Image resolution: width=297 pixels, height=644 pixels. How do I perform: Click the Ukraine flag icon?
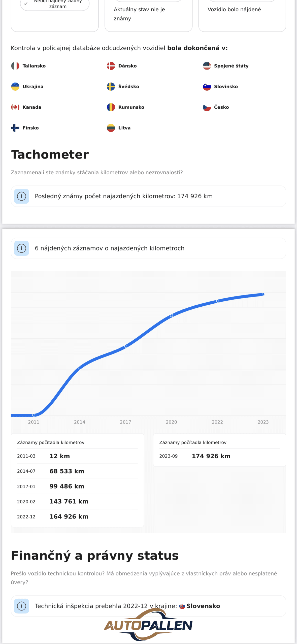point(15,86)
